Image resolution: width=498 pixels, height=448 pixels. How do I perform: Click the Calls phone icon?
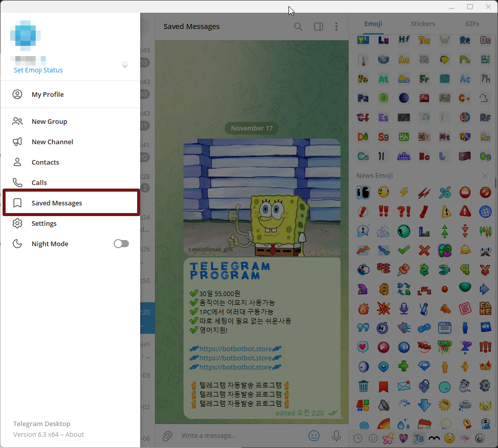tap(18, 182)
